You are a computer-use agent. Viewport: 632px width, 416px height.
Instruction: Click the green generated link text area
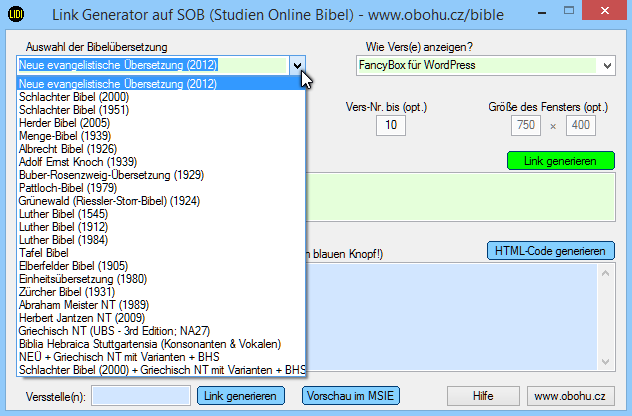460,197
